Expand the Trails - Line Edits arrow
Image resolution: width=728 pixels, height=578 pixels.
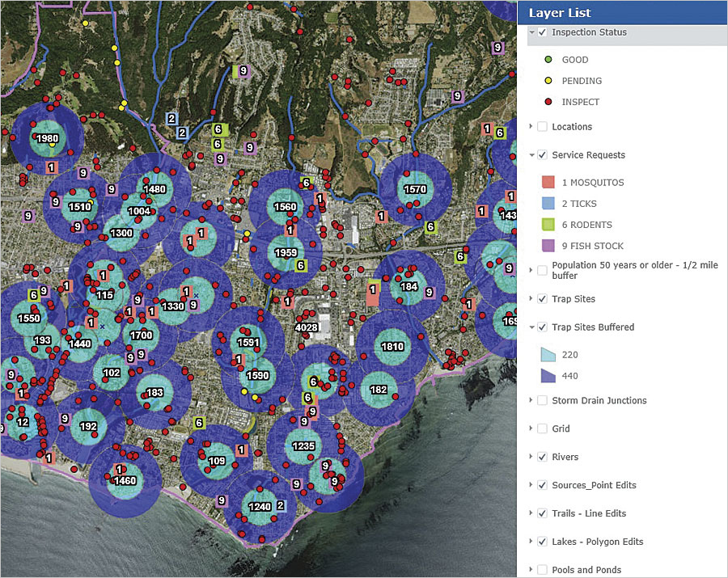tap(531, 513)
